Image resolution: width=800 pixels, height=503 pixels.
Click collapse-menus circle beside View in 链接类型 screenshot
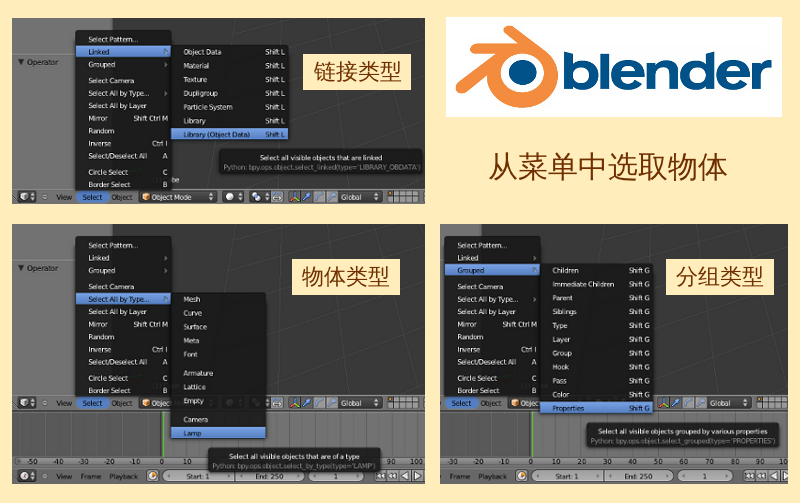(x=45, y=197)
